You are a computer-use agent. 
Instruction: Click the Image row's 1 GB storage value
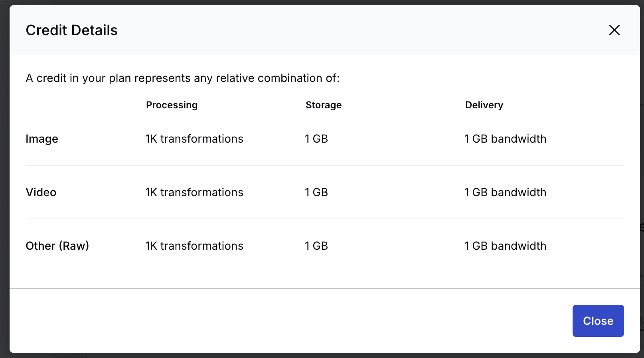click(x=316, y=139)
